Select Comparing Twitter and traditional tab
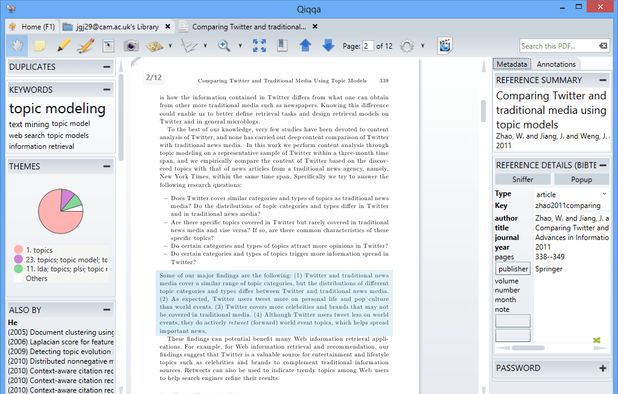The image size is (618, 394). coord(249,27)
